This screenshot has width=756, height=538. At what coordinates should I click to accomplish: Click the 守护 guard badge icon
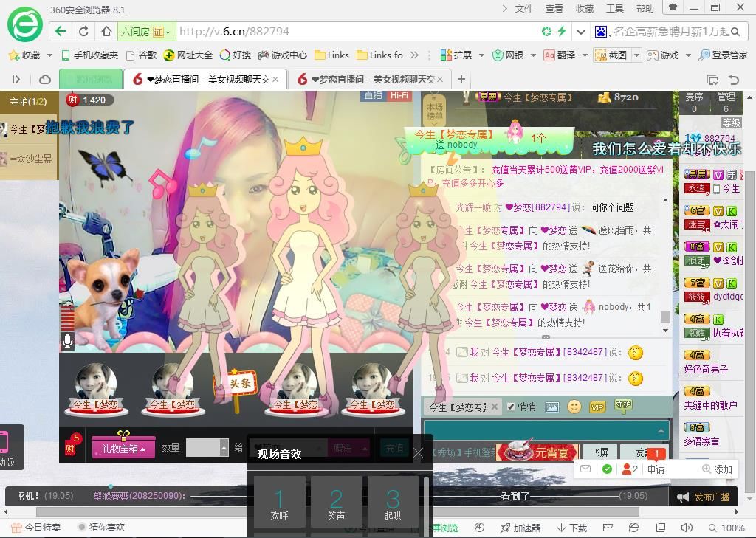[x=623, y=406]
